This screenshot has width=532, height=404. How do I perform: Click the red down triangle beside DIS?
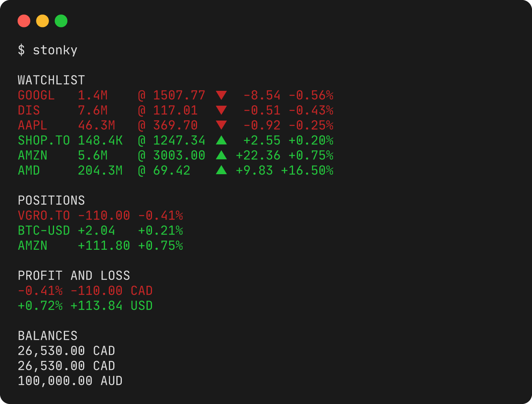[221, 110]
